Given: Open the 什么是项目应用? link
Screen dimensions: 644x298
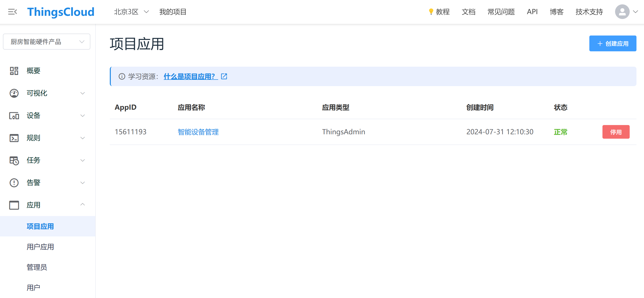Looking at the screenshot, I should [190, 76].
